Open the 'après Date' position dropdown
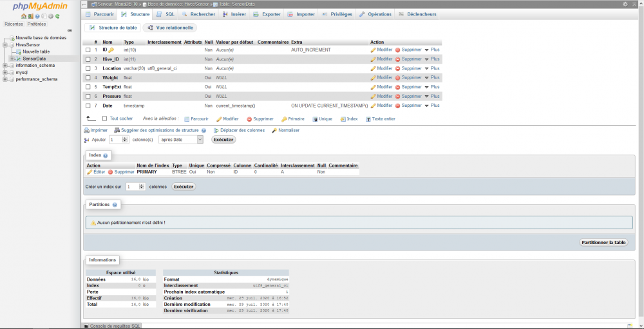 pos(181,140)
